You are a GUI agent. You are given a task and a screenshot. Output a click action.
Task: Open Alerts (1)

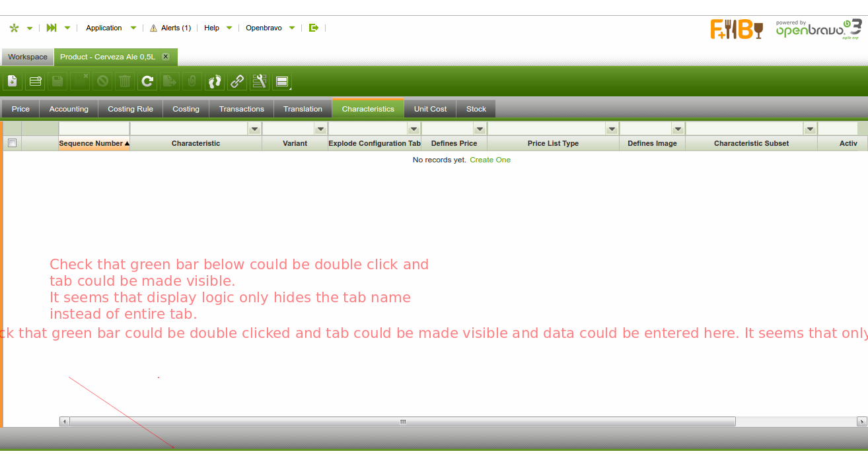(176, 28)
